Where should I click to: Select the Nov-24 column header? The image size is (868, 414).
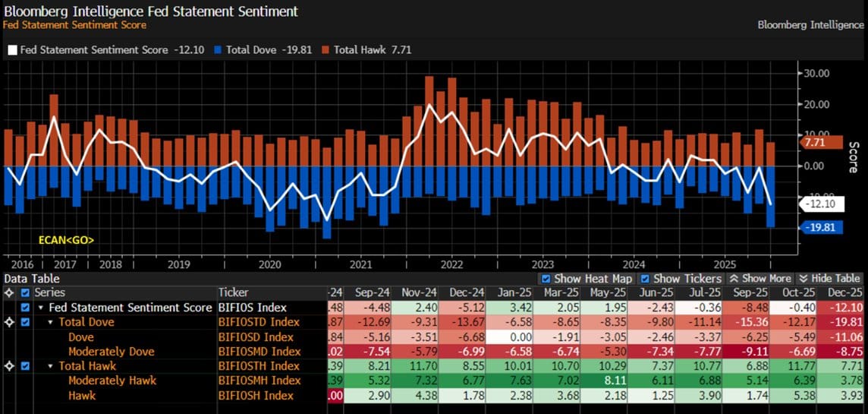tap(414, 292)
